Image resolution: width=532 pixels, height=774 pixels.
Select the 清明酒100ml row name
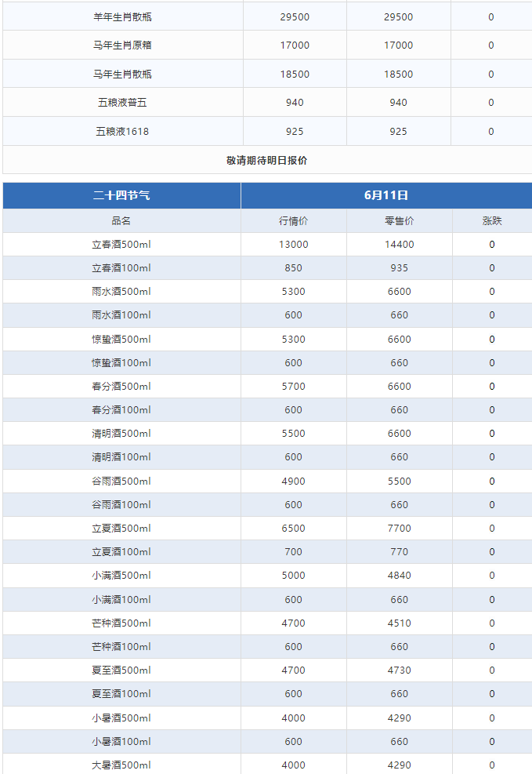click(x=121, y=457)
